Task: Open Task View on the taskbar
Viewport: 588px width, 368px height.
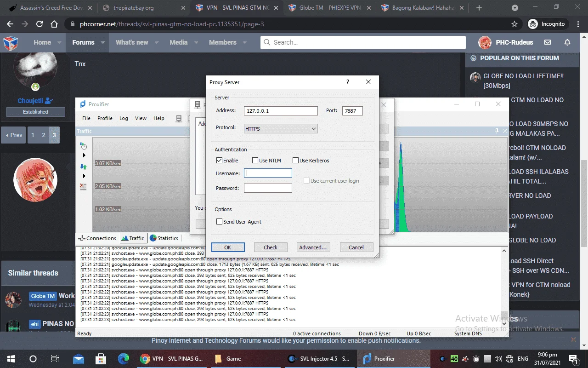Action: coord(55,359)
